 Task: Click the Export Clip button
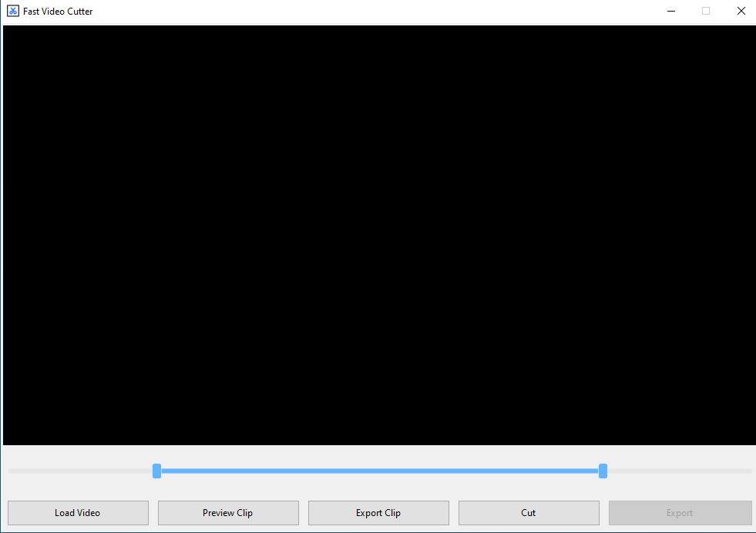(378, 513)
